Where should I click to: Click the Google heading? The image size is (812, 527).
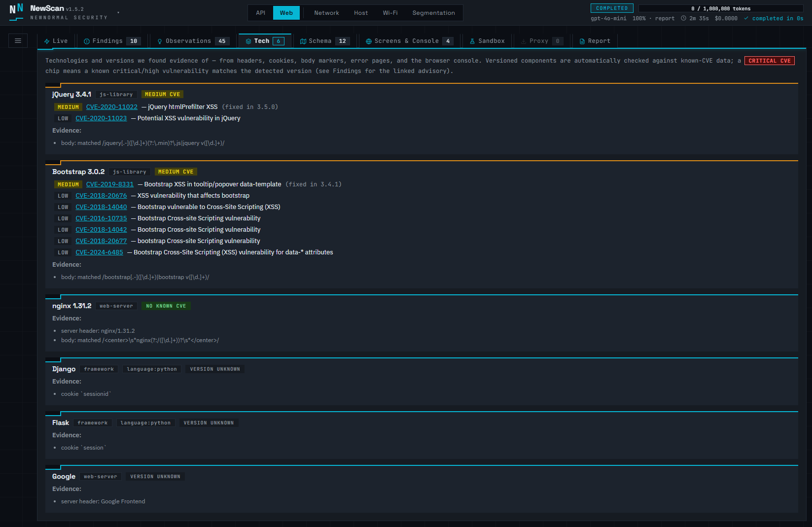click(x=64, y=476)
